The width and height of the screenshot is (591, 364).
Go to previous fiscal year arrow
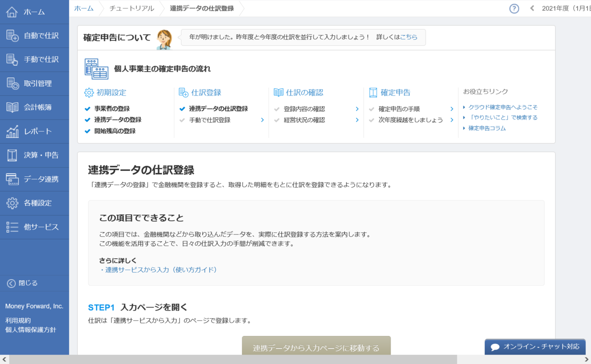click(x=532, y=8)
